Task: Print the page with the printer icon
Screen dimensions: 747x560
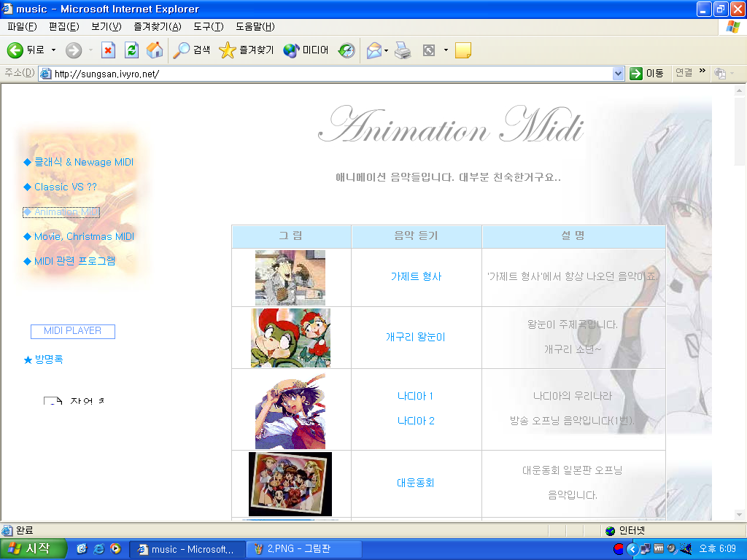Action: [x=403, y=50]
